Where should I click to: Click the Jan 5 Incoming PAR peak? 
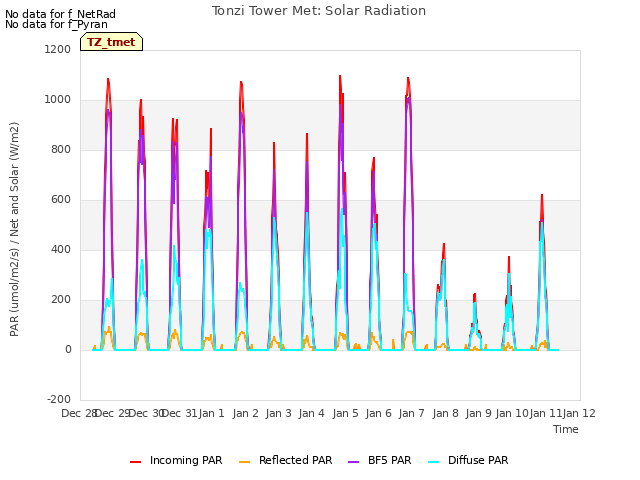tap(340, 77)
